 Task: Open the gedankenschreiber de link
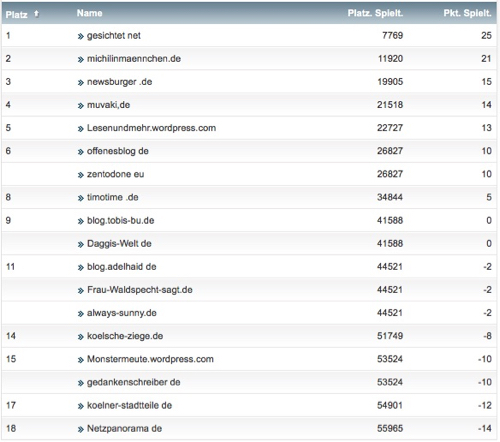133,382
